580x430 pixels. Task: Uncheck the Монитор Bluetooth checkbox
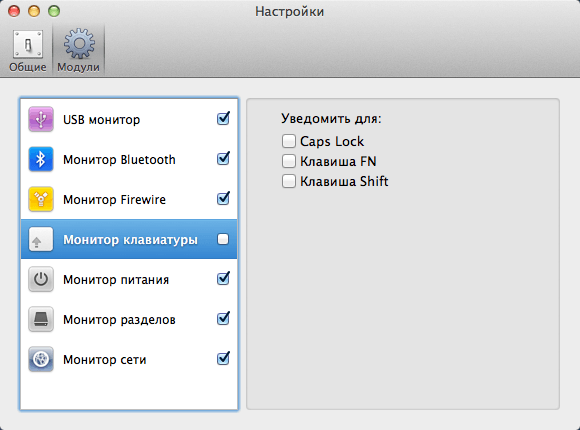(x=223, y=159)
